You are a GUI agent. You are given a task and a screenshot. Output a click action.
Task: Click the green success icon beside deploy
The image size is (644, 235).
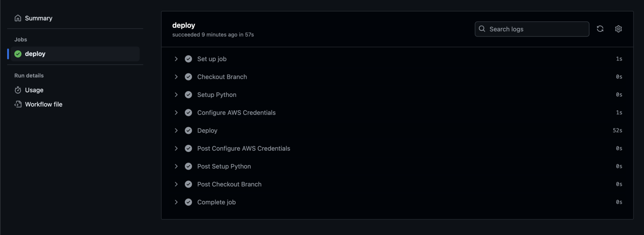[x=18, y=54]
